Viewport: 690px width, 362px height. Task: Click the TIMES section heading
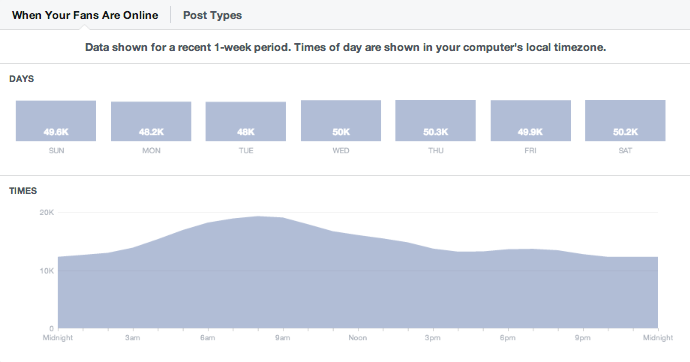point(23,191)
